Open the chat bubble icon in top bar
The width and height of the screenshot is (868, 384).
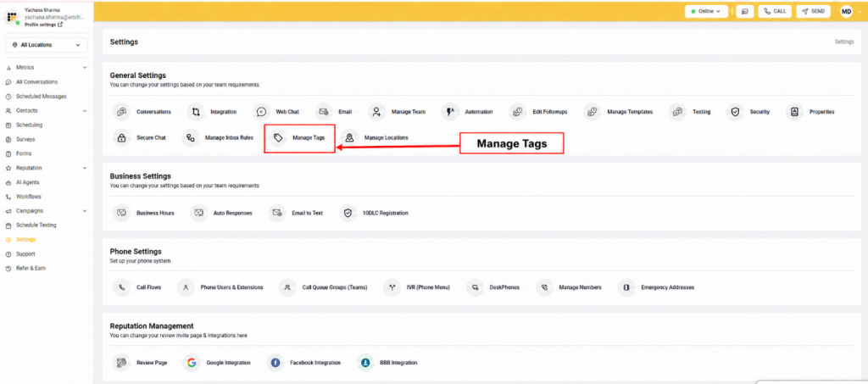(745, 11)
